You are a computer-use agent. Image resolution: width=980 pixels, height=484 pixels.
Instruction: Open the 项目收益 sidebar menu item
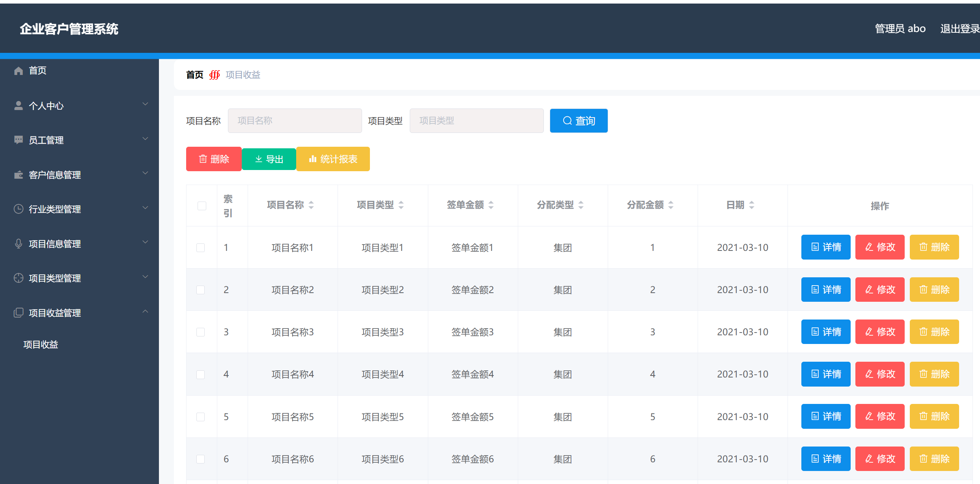41,344
